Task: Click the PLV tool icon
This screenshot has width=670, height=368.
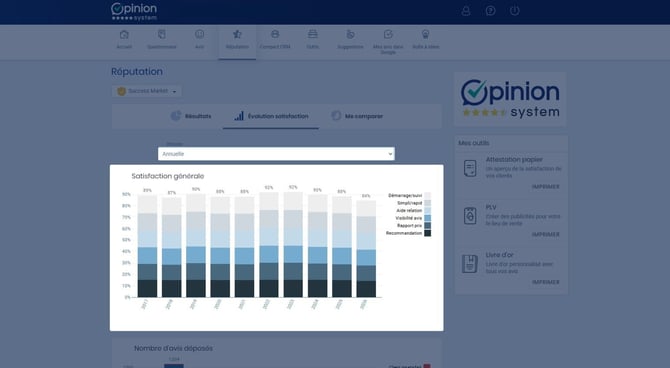Action: click(x=470, y=216)
